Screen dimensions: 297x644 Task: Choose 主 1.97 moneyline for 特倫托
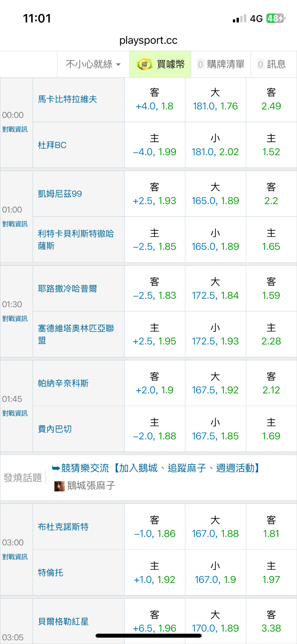[x=271, y=573]
